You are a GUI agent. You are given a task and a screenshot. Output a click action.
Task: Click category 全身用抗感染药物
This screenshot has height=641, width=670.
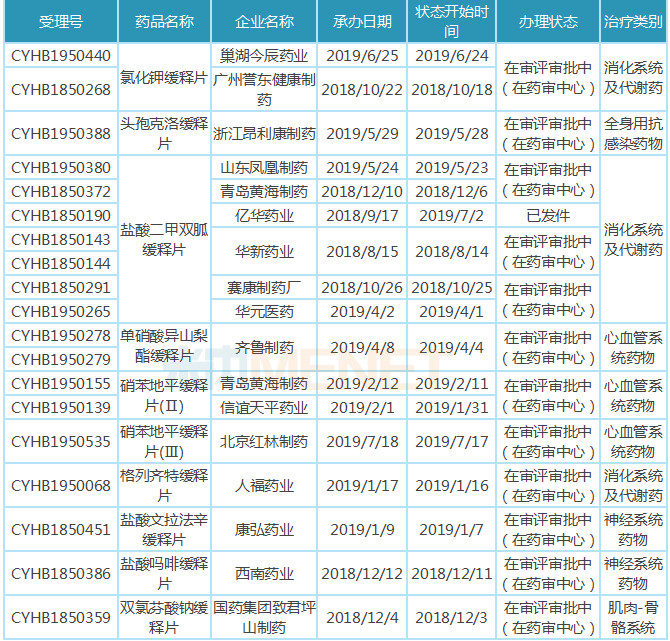pyautogui.click(x=633, y=134)
